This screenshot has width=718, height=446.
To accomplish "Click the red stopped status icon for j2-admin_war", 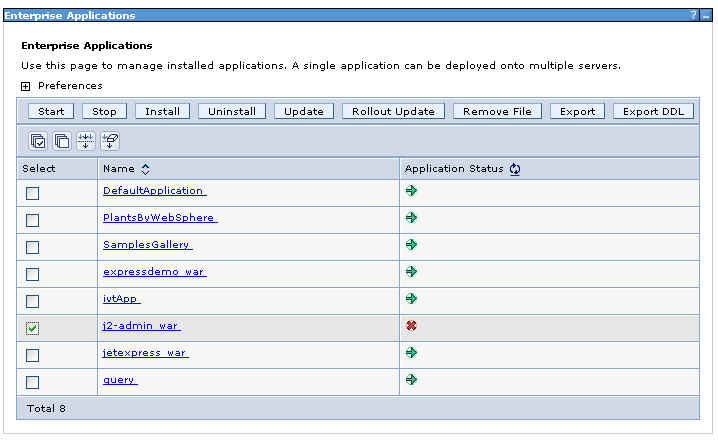I will point(411,326).
